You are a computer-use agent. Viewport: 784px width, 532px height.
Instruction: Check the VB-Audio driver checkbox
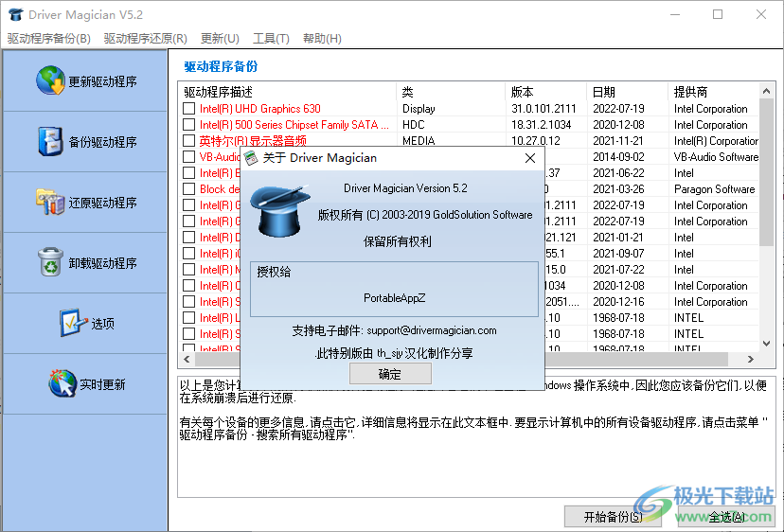(x=189, y=156)
